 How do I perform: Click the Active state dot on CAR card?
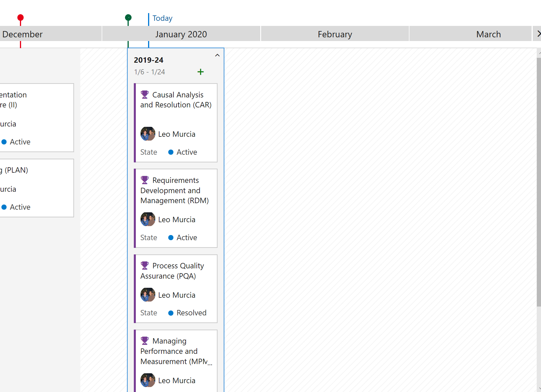[171, 152]
